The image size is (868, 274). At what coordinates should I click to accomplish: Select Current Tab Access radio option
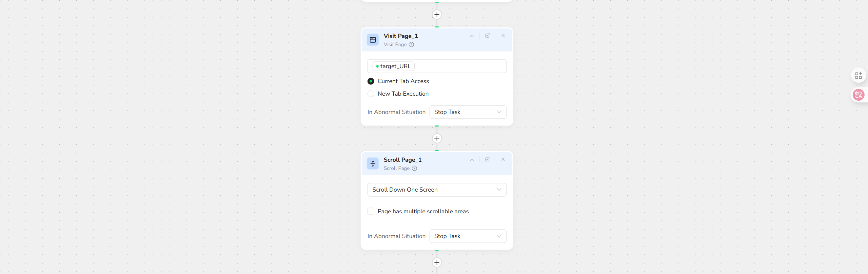371,81
